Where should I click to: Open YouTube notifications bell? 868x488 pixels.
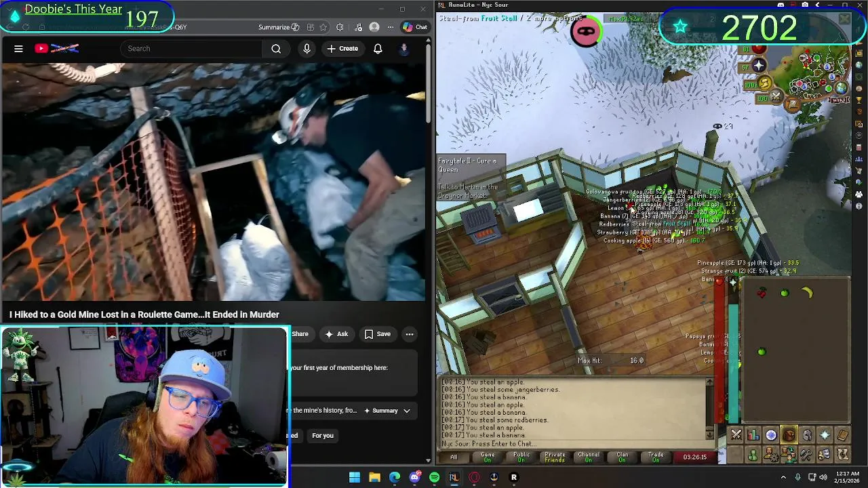point(378,48)
